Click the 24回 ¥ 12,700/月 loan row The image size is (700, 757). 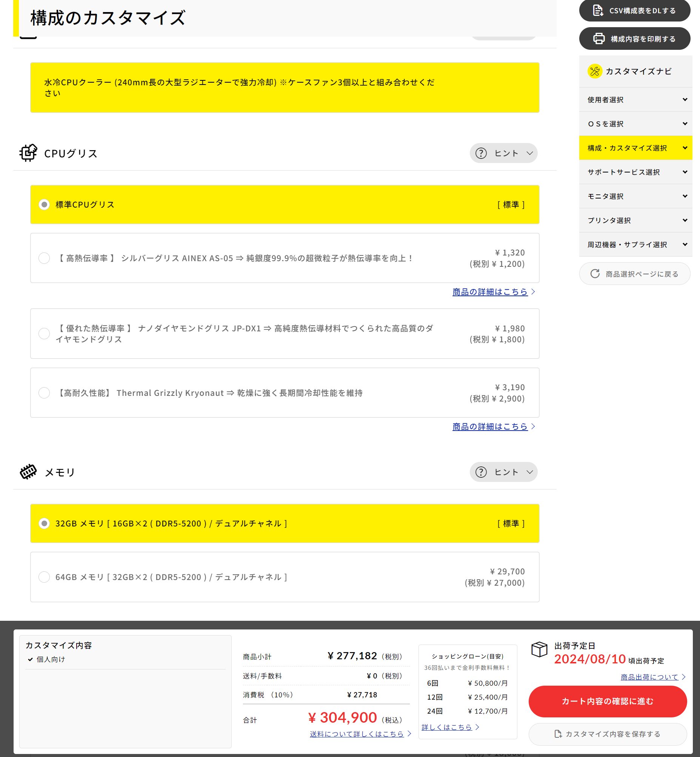pyautogui.click(x=468, y=711)
